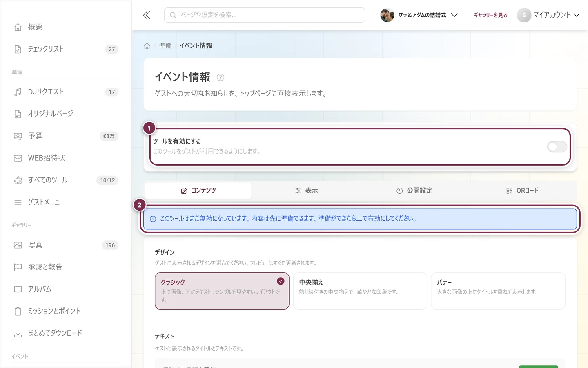Click help question mark beside イベント情報
This screenshot has width=588, height=368.
[220, 77]
